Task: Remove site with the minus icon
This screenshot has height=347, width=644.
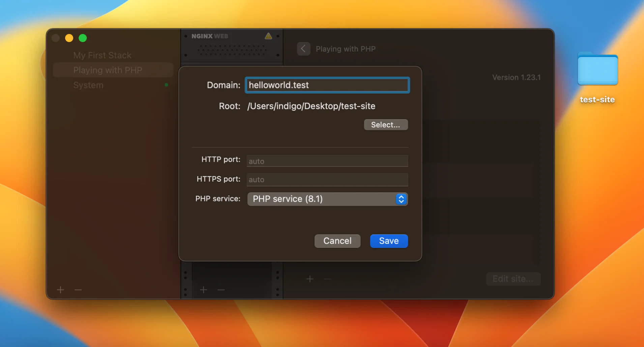Action: pyautogui.click(x=327, y=279)
